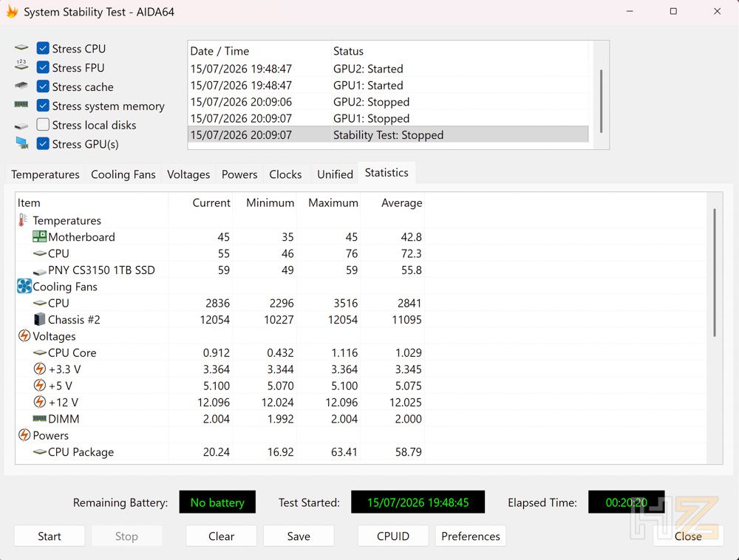Click the Save button
739x560 pixels.
(299, 536)
